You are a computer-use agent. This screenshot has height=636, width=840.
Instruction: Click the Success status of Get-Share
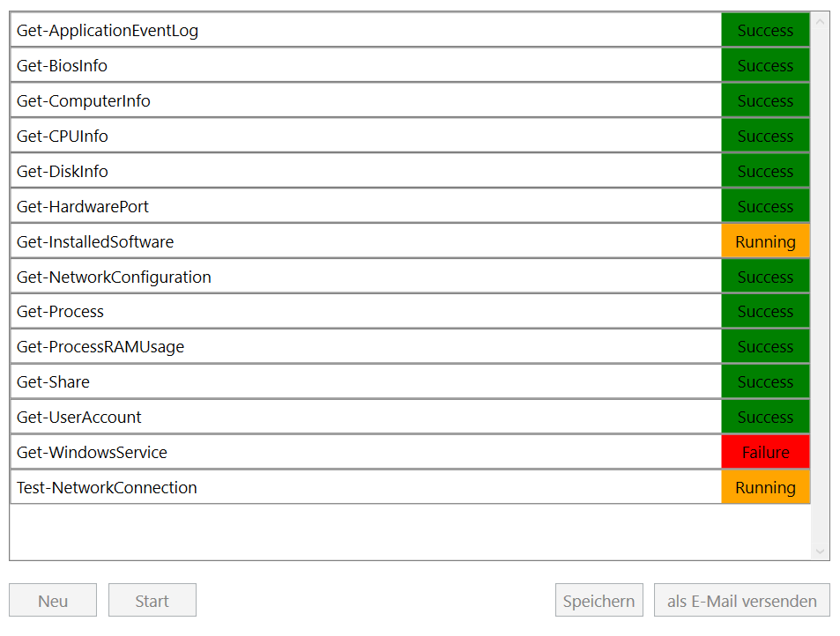tap(766, 382)
